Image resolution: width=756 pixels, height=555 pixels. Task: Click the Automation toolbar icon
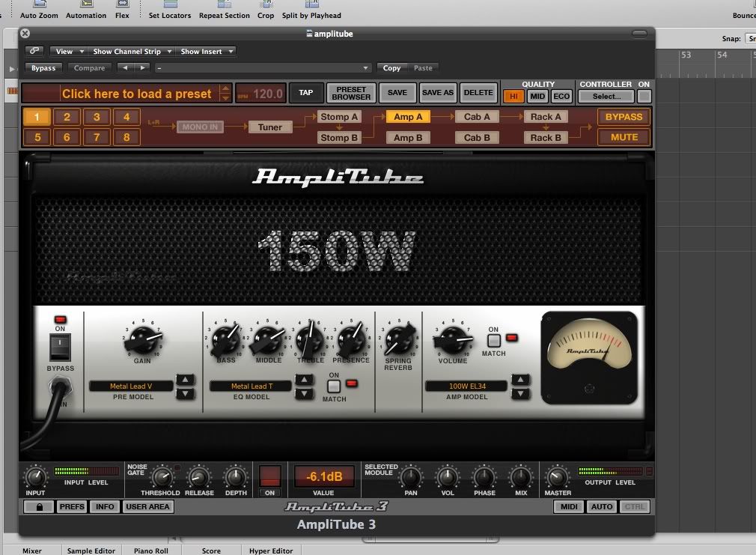pyautogui.click(x=86, y=4)
